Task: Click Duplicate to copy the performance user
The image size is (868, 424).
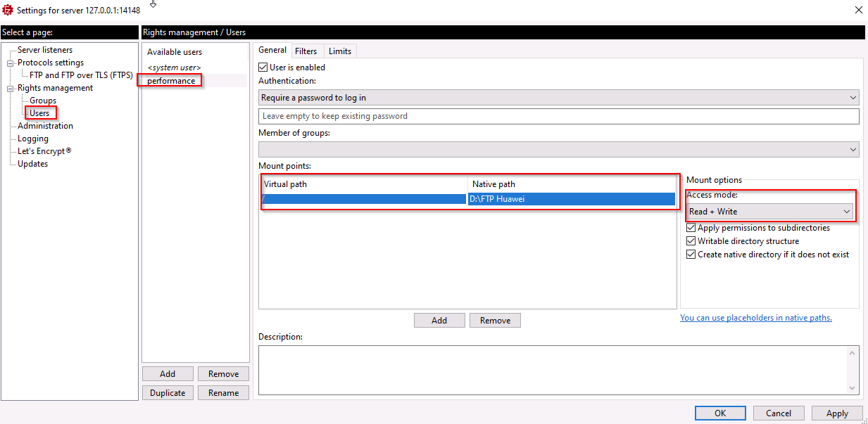Action: point(168,392)
